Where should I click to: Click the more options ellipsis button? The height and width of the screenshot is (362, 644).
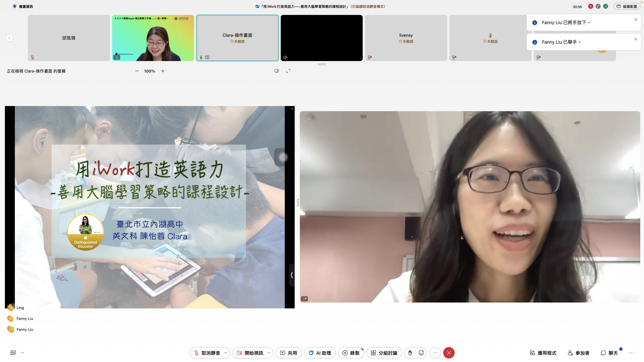coord(435,353)
